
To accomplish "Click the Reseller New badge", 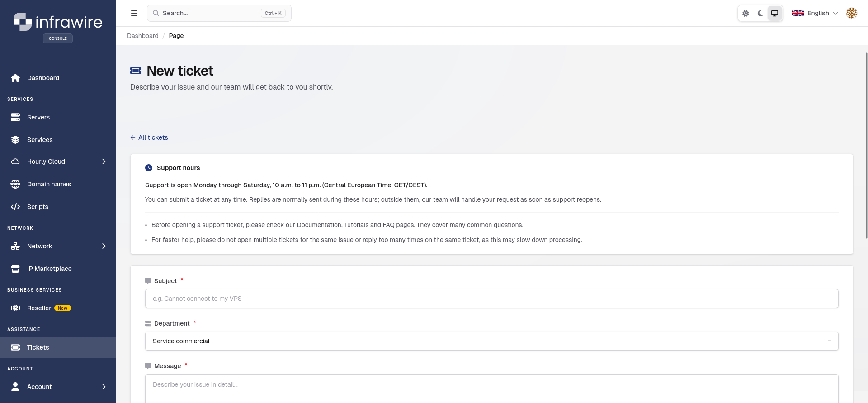I will click(x=62, y=308).
